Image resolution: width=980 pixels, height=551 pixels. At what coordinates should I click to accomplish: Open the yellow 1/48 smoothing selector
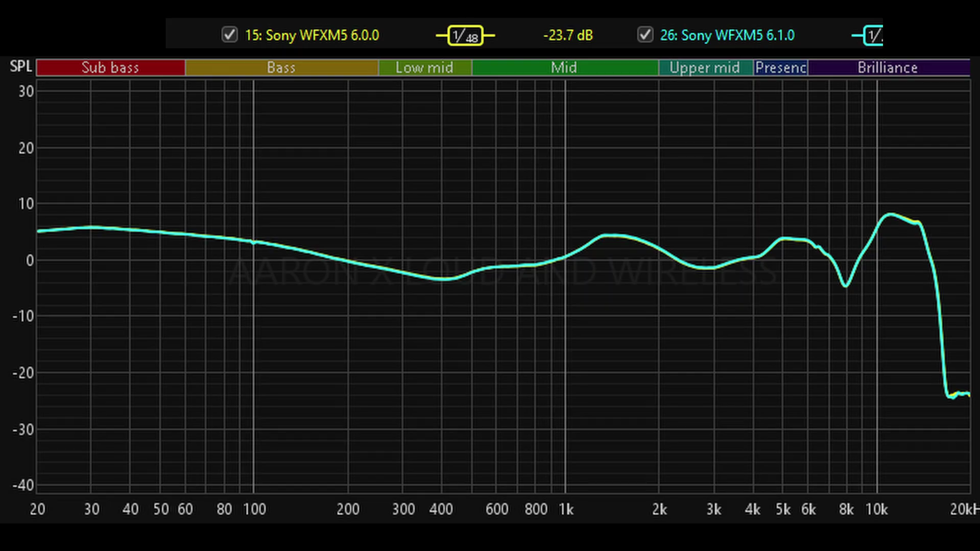[465, 36]
